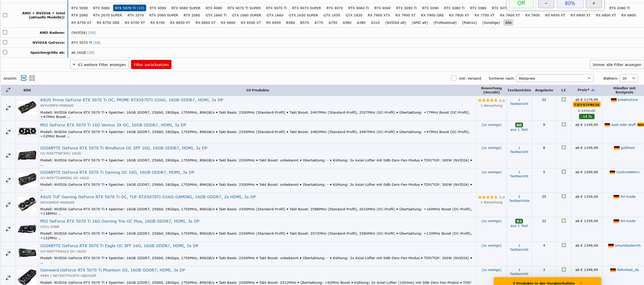Image resolution: width=644 pixels, height=285 pixels.
Task: Click Immer alle Filter anzeigen button
Action: [617, 64]
